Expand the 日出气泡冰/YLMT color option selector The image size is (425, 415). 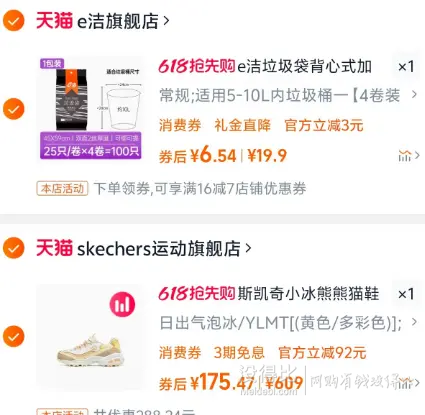tap(288, 323)
